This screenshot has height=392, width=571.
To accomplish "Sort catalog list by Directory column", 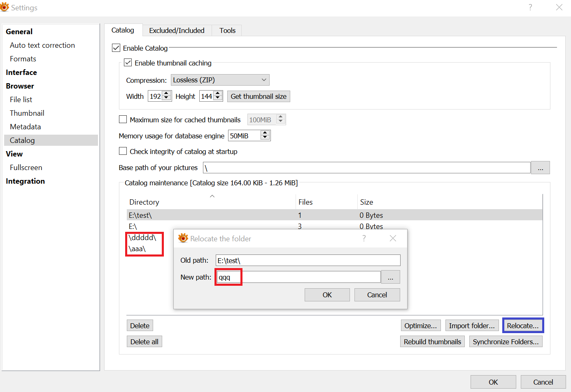I will click(211, 202).
